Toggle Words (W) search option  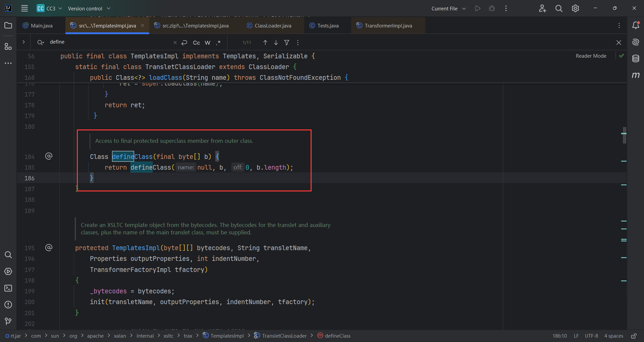tap(208, 43)
